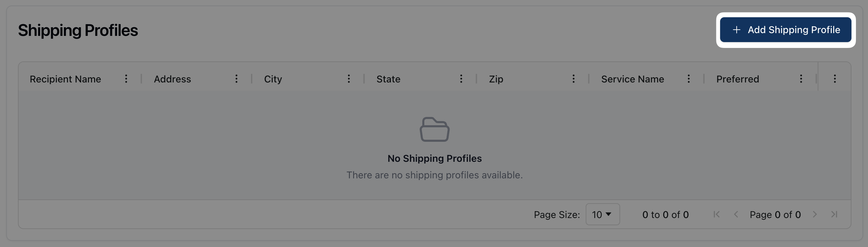
Task: Go to the previous page
Action: point(736,215)
